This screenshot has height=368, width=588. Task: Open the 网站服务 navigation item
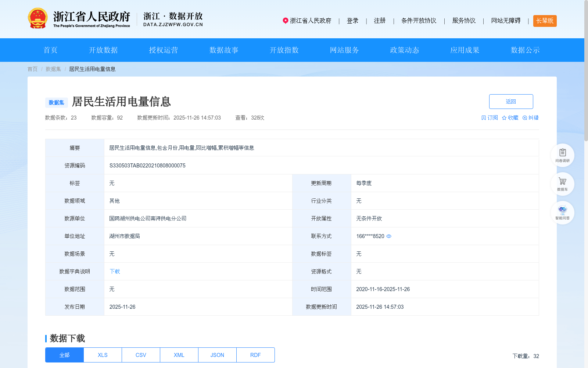click(344, 50)
